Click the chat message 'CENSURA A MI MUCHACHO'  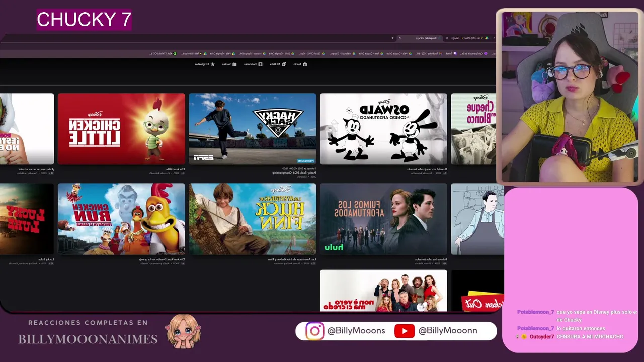pyautogui.click(x=590, y=337)
